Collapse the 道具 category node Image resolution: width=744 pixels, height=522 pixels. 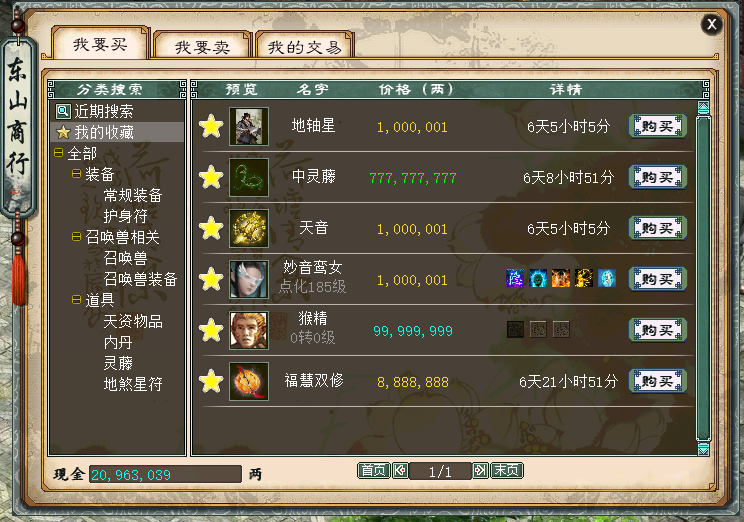click(76, 299)
